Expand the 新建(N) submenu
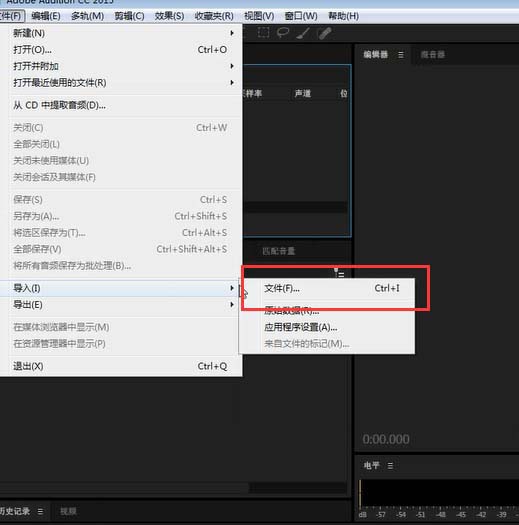The width and height of the screenshot is (519, 525). pyautogui.click(x=121, y=33)
